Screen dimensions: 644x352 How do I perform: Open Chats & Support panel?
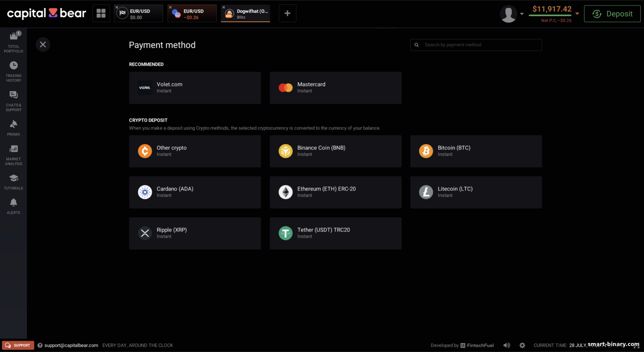pos(13,101)
